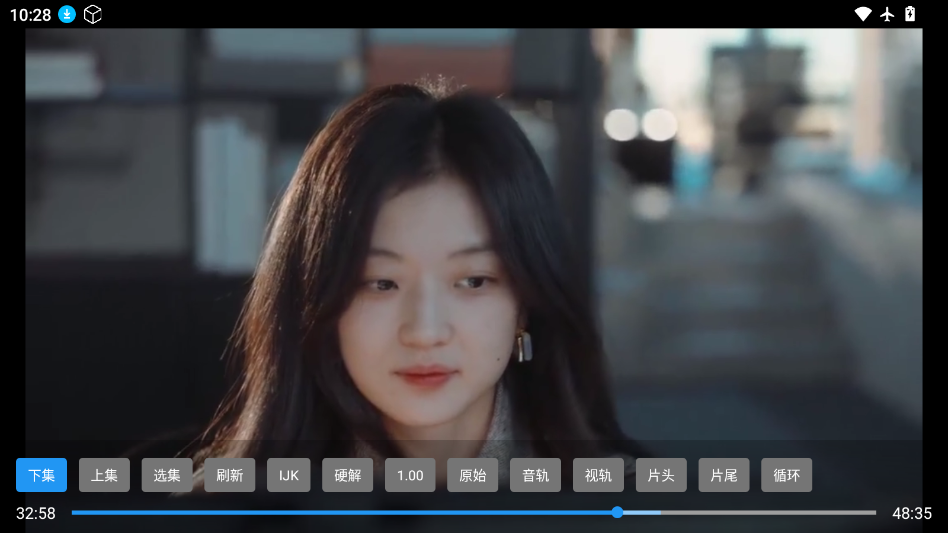Viewport: 948px width, 533px height.
Task: Toggle hardware decoding 硬解
Action: click(x=348, y=475)
